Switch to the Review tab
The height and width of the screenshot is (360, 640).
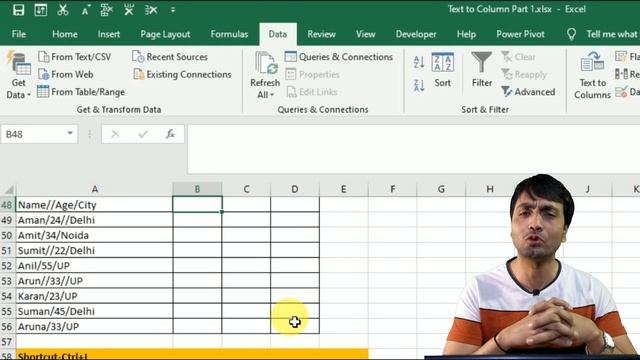click(x=321, y=34)
